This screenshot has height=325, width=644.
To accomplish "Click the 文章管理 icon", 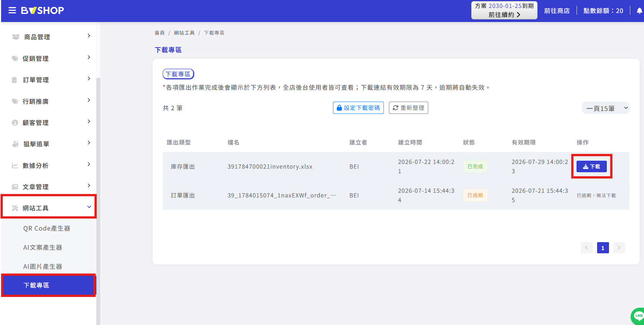I will click(x=15, y=187).
